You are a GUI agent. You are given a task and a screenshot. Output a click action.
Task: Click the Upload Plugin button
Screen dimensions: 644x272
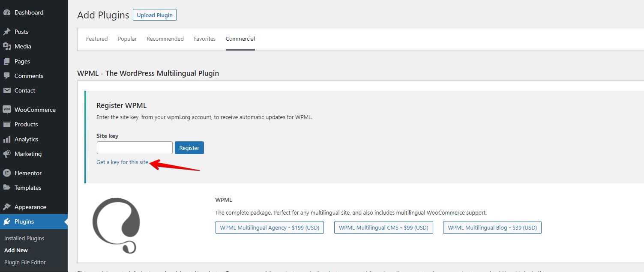tap(155, 15)
